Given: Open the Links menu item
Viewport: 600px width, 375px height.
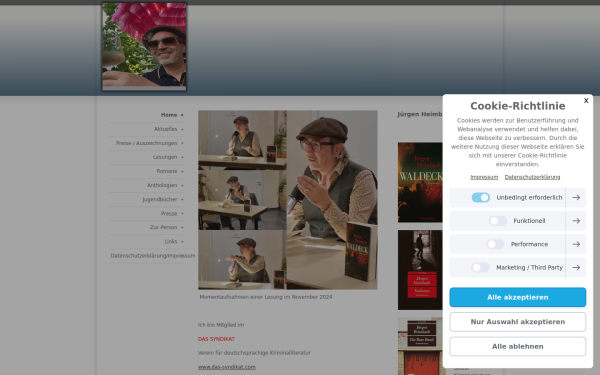Looking at the screenshot, I should 171,241.
